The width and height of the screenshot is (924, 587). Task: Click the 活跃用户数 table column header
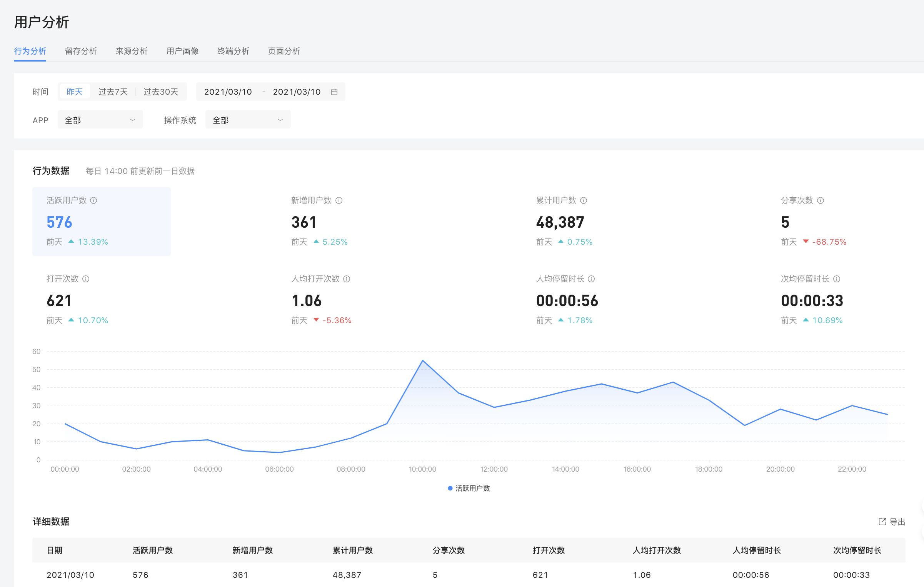point(153,550)
